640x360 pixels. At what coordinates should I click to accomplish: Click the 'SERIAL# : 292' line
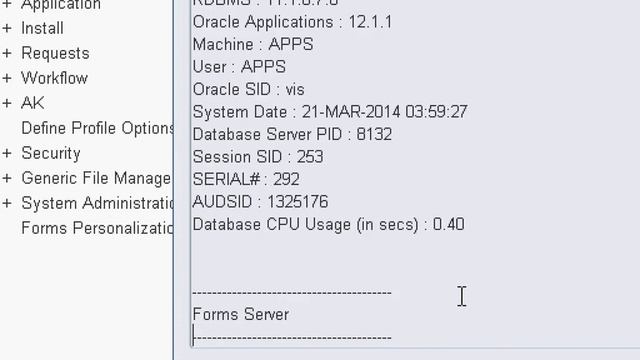tap(246, 179)
